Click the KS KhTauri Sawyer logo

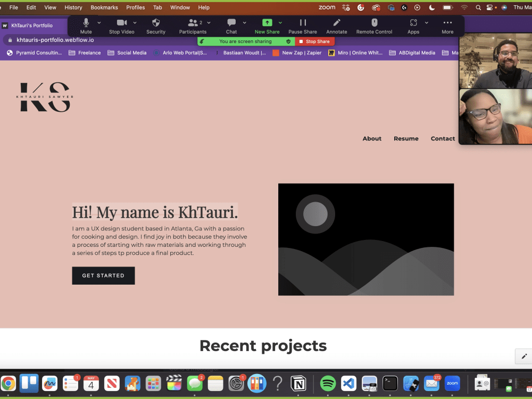tap(45, 97)
